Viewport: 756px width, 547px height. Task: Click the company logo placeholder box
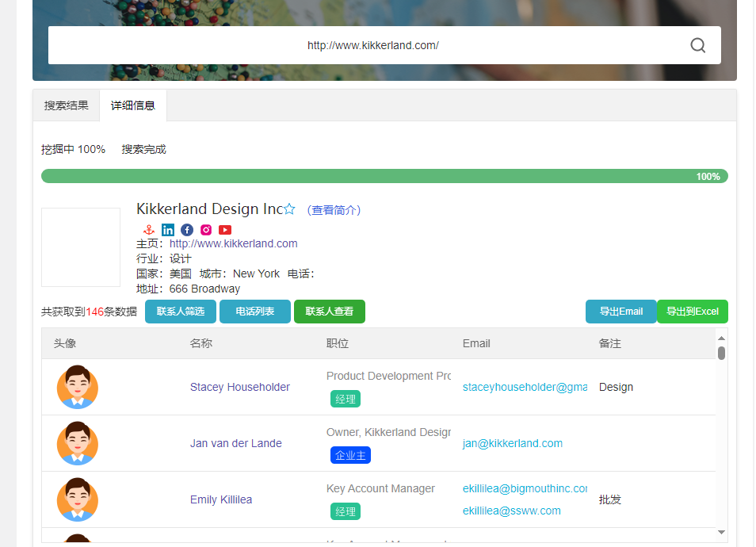pos(81,247)
